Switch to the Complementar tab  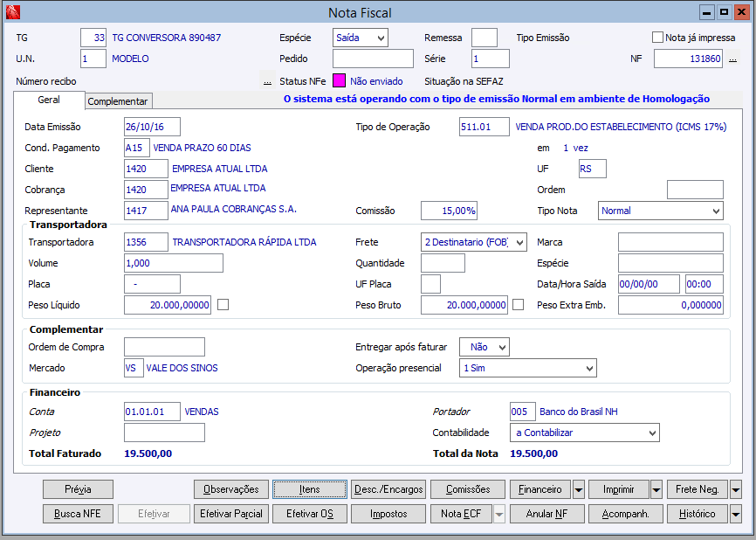tap(119, 101)
